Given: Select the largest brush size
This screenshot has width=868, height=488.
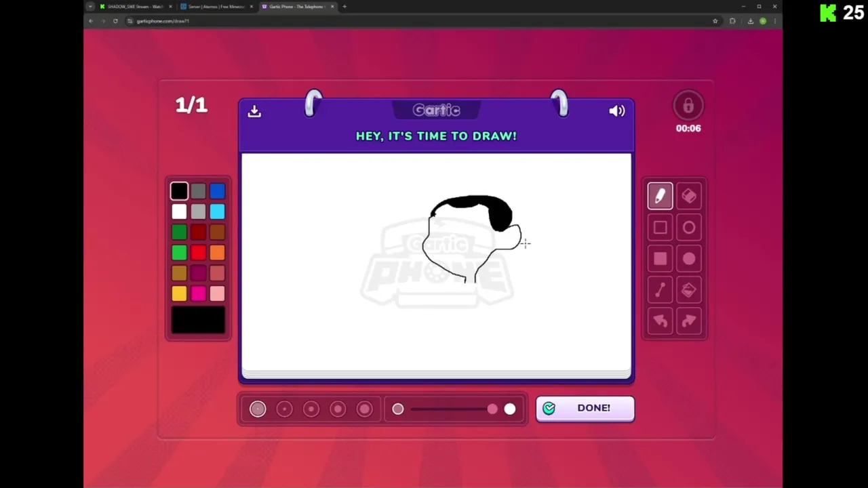Looking at the screenshot, I should tap(365, 409).
